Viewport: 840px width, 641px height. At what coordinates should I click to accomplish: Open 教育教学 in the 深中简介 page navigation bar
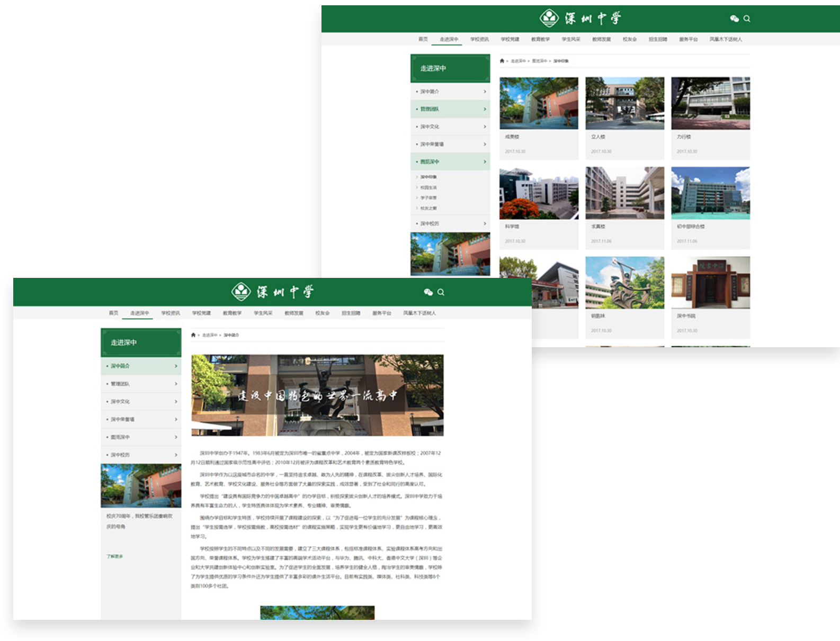point(232,313)
